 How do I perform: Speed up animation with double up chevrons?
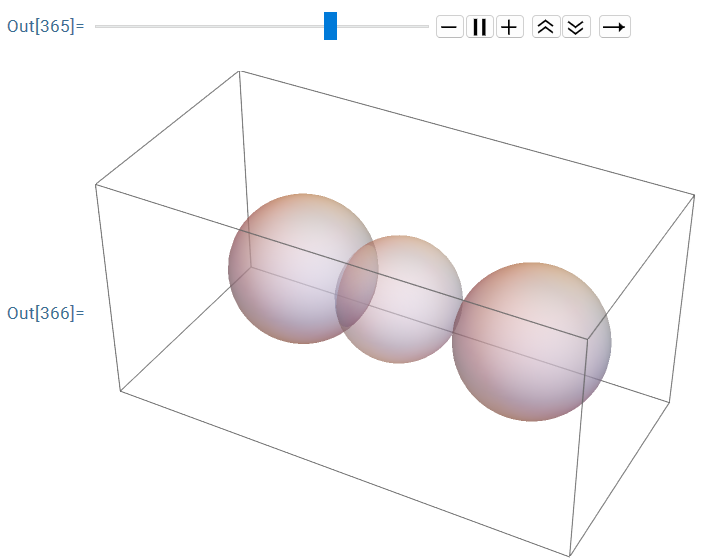tap(546, 27)
